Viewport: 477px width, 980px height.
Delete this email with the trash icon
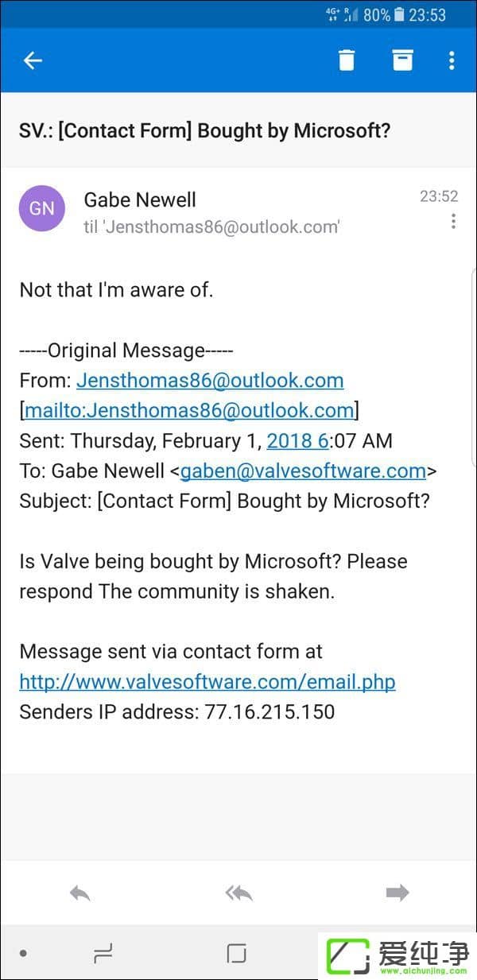347,60
